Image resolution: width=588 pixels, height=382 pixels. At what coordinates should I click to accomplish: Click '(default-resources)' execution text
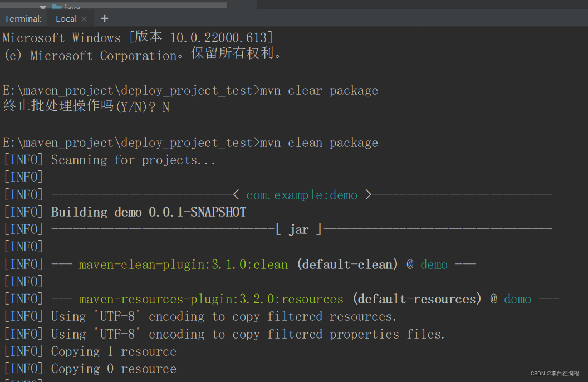tap(416, 299)
